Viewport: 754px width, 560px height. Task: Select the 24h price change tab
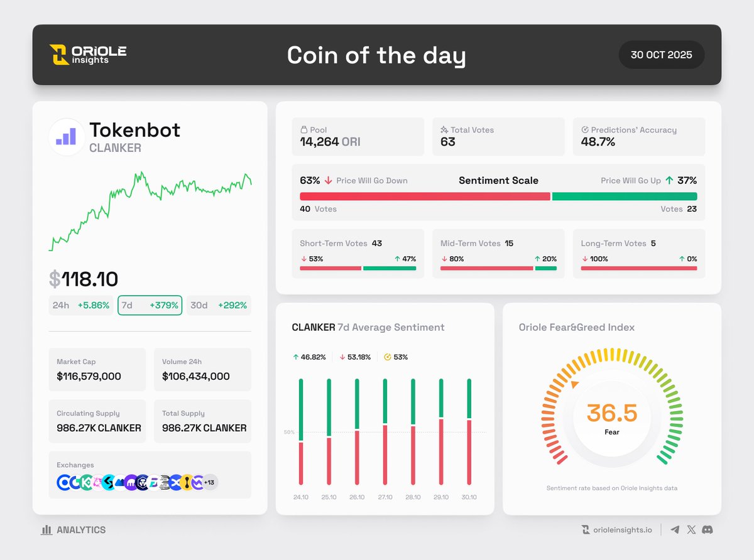[x=82, y=305]
